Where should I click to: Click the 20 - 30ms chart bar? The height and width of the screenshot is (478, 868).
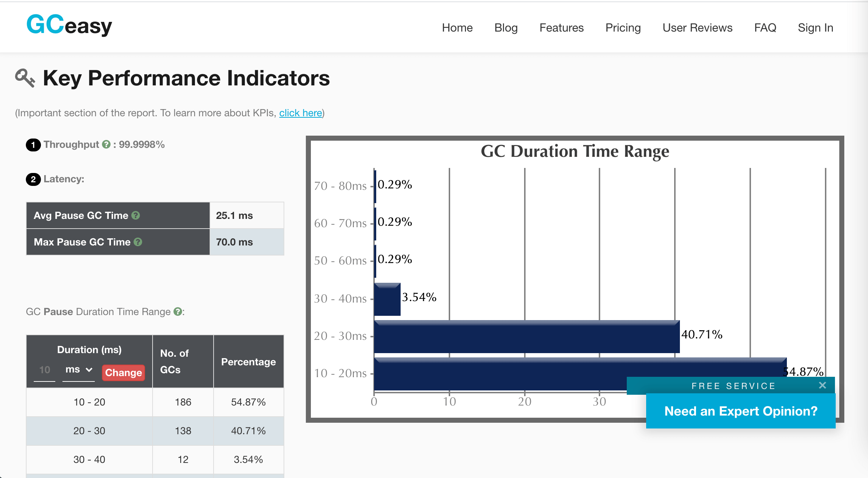pyautogui.click(x=527, y=337)
